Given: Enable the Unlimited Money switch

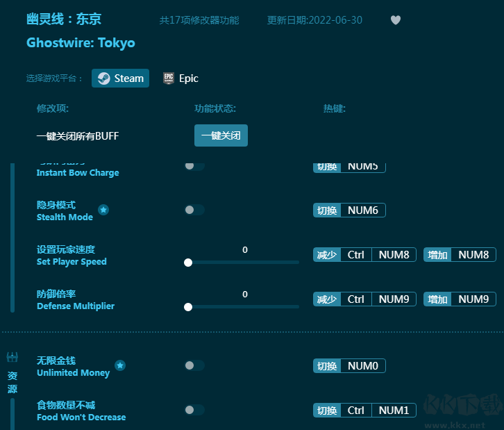Looking at the screenshot, I should click(x=194, y=365).
